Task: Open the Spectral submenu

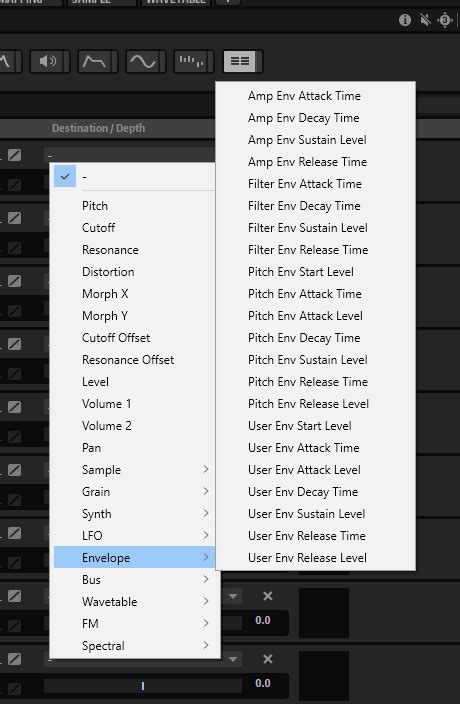Action: 135,646
